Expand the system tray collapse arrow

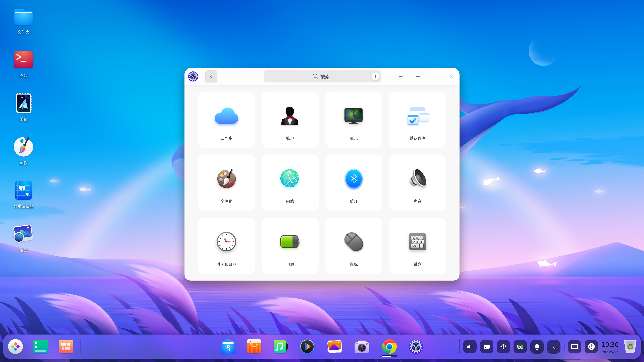(553, 347)
